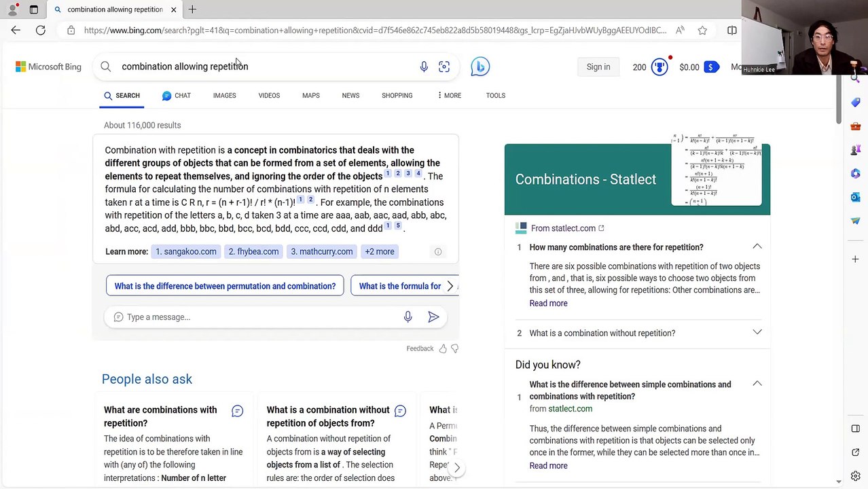Screen dimensions: 868x489
Task: Click the chat message microphone icon
Action: [x=408, y=316]
